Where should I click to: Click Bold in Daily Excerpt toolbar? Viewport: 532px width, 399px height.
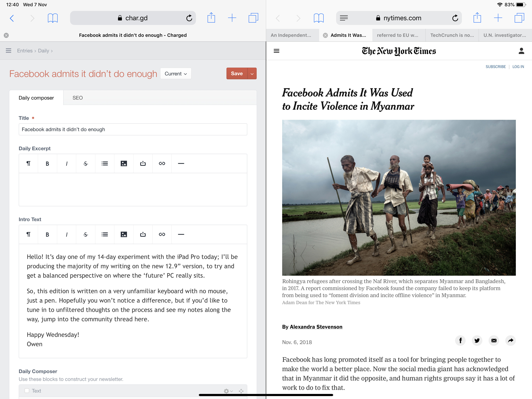coord(47,164)
